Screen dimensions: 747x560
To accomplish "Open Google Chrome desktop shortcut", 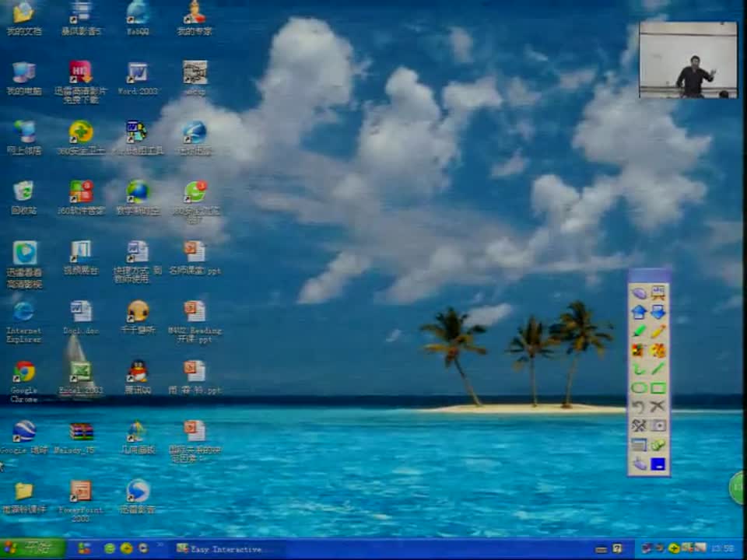I will [24, 372].
